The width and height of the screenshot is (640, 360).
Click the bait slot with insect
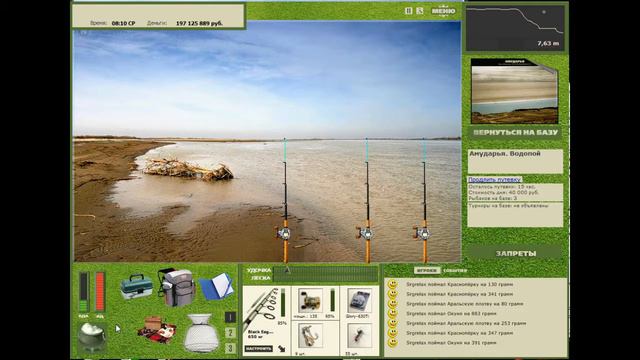359,335
